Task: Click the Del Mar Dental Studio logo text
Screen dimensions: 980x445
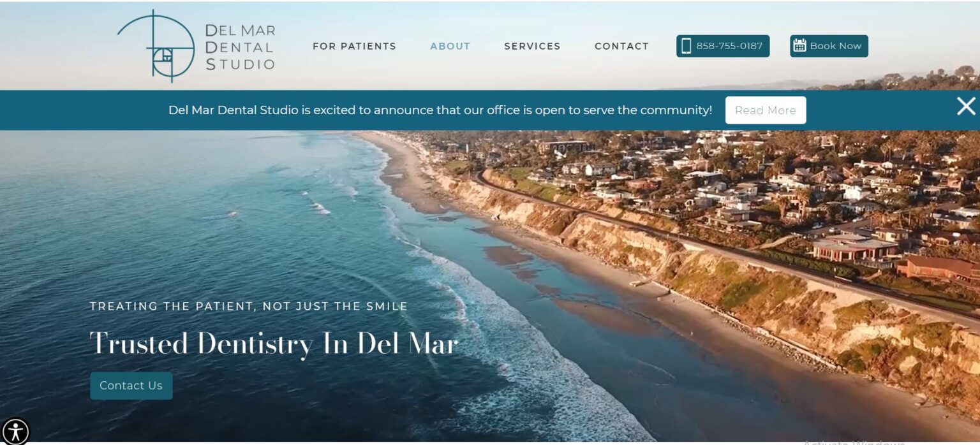Action: click(x=240, y=47)
